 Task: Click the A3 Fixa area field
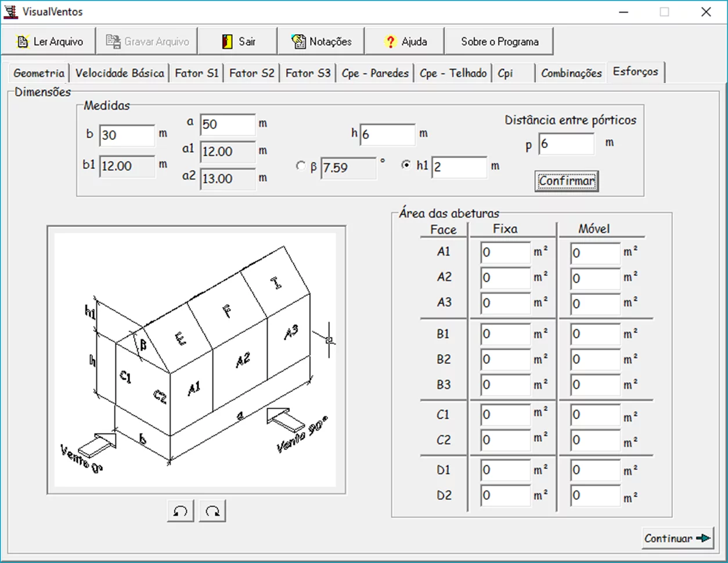[x=506, y=303]
